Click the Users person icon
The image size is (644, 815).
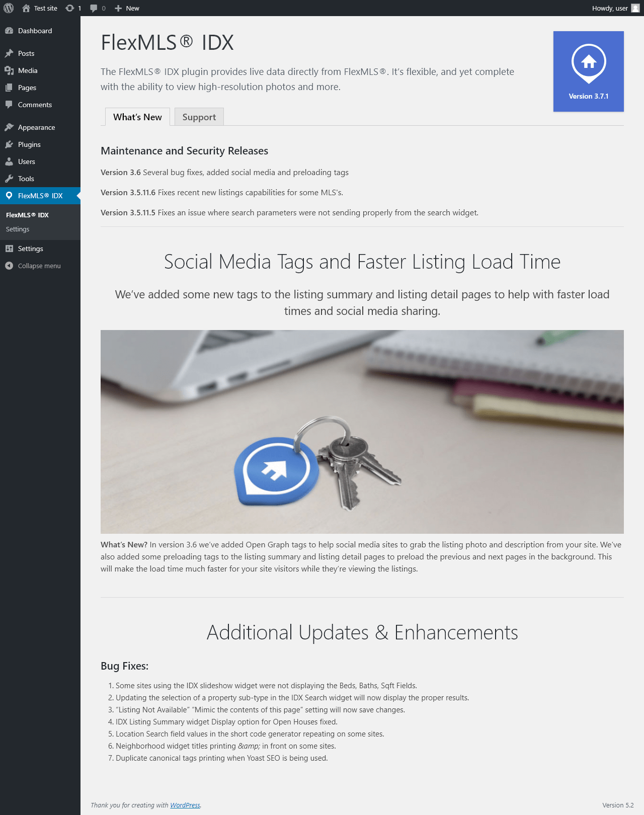(9, 161)
